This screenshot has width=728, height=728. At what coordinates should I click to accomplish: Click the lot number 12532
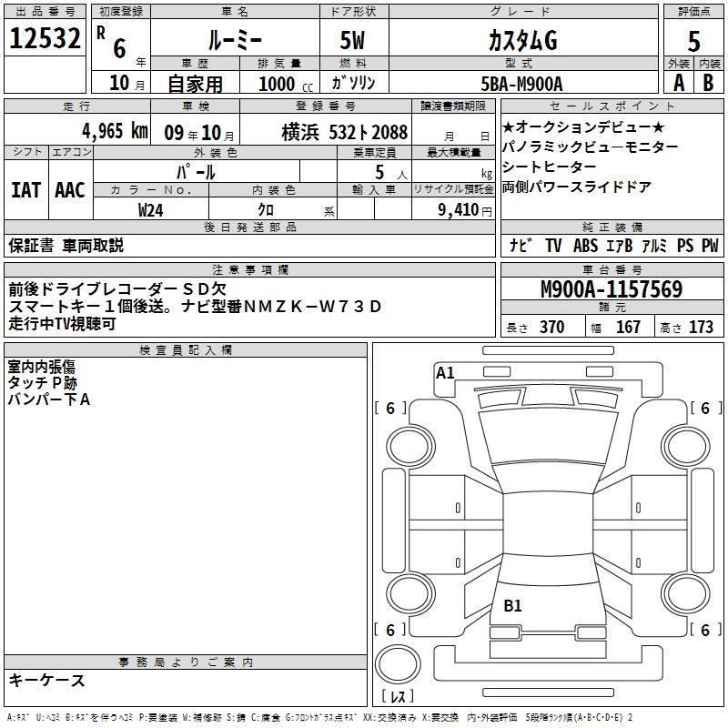pos(45,39)
